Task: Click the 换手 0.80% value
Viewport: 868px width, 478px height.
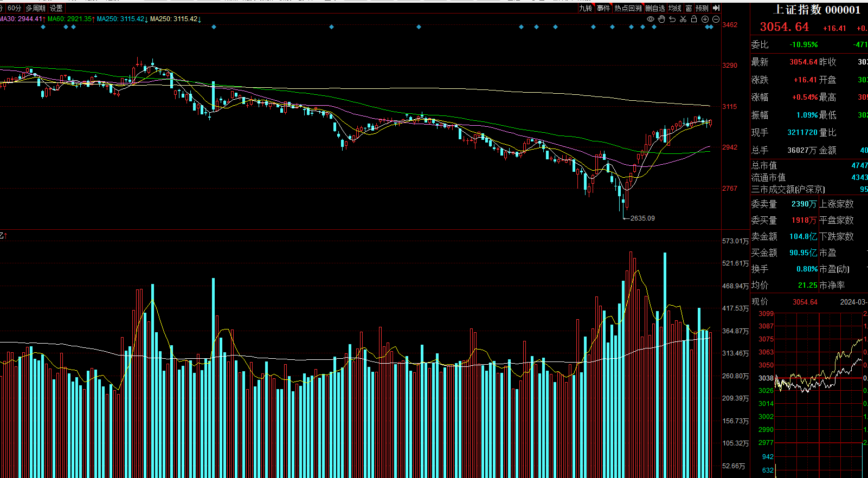Action: click(807, 269)
